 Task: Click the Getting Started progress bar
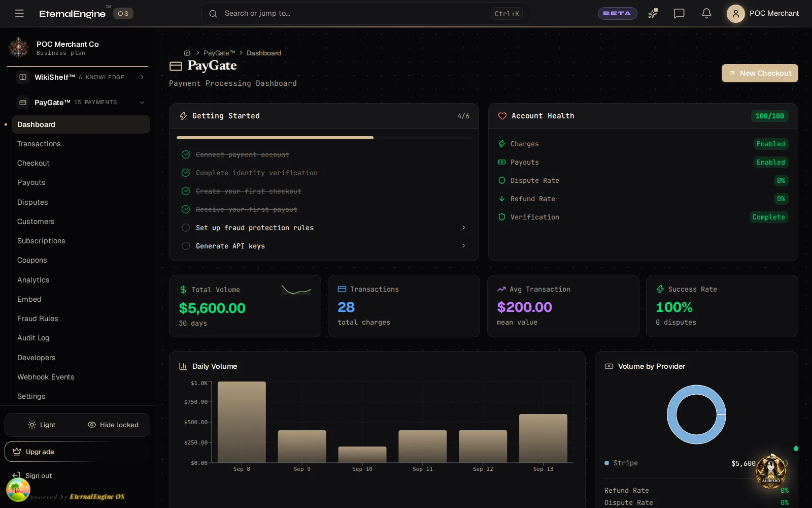pyautogui.click(x=324, y=138)
